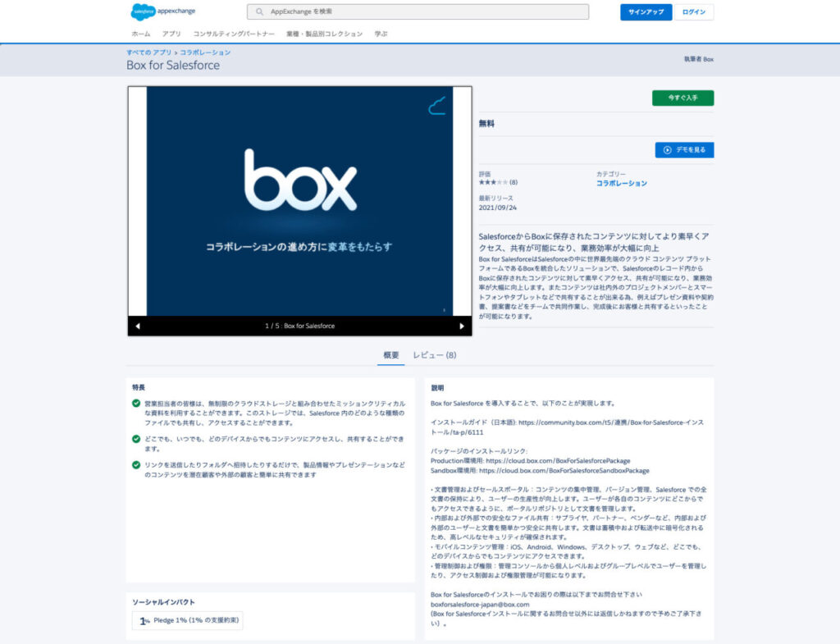The height and width of the screenshot is (644, 840).
Task: Focus the AppExchange search field
Action: [418, 11]
